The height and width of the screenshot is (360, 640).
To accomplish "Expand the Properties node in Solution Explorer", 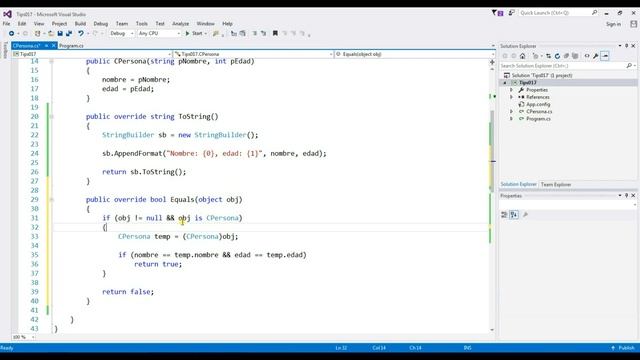I will pos(511,90).
